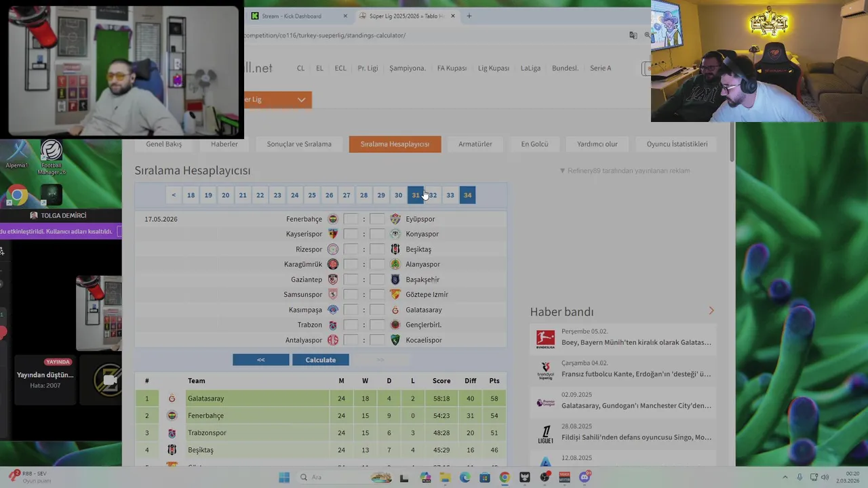Open Microsoft Edge from the taskbar
The image size is (868, 488).
point(465,477)
